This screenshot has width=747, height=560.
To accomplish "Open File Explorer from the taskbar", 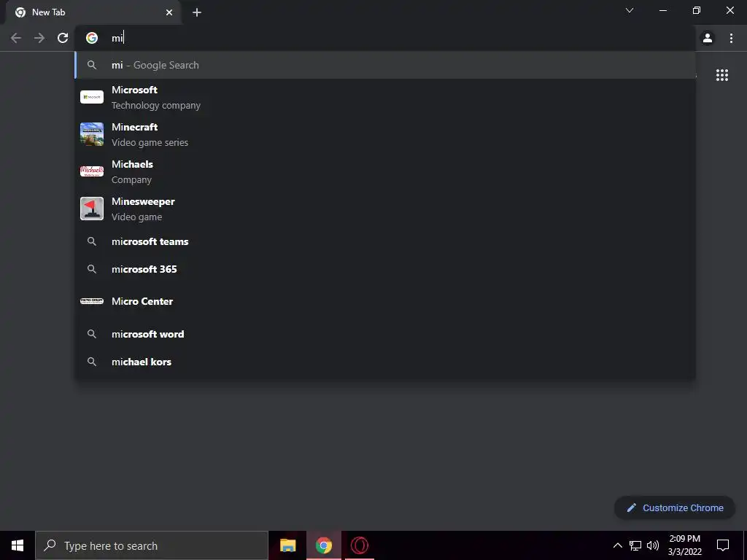I will pyautogui.click(x=287, y=545).
